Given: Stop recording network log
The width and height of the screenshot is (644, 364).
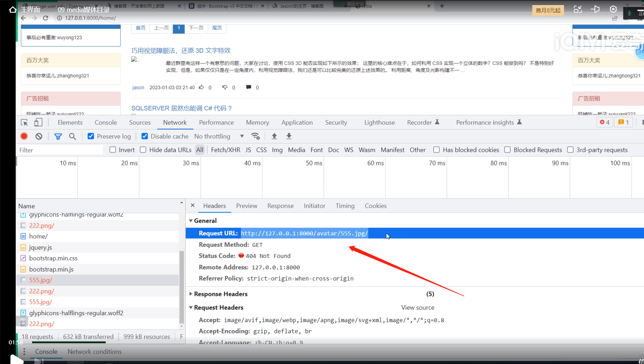Looking at the screenshot, I should [x=24, y=136].
